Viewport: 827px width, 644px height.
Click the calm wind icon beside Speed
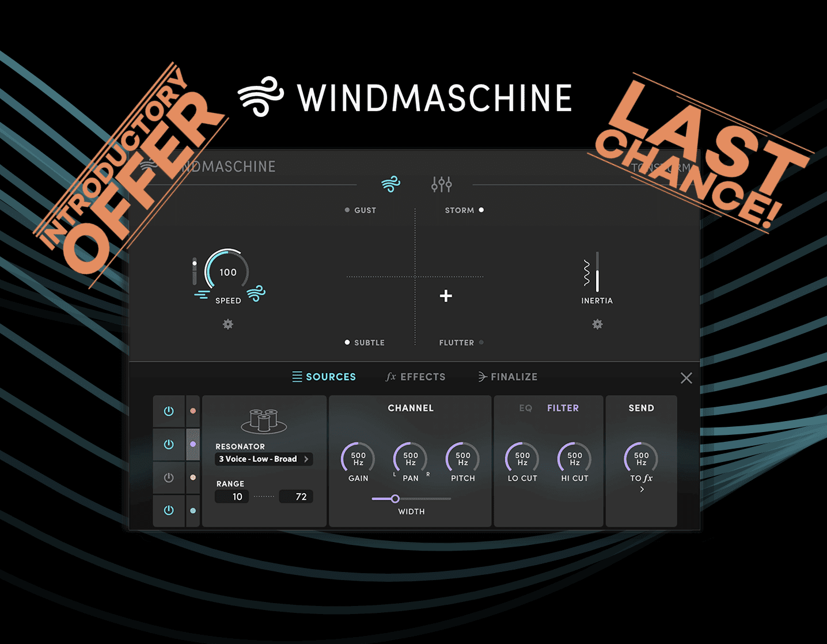pos(202,294)
